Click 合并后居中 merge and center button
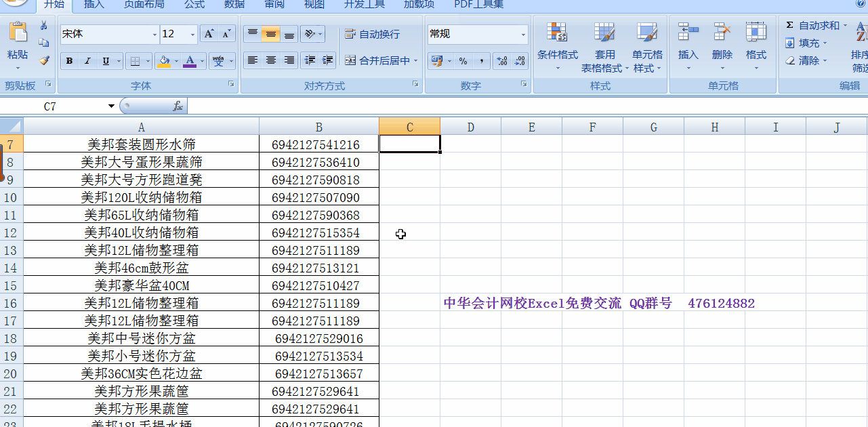This screenshot has height=427, width=868. tap(377, 60)
